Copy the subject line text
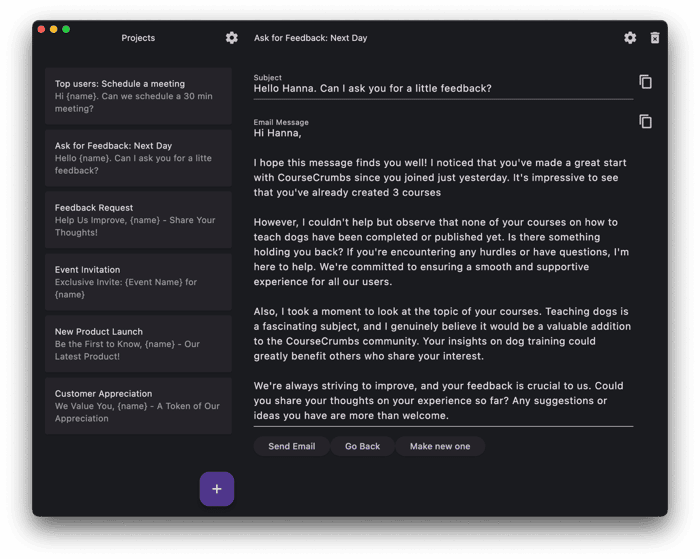 click(646, 82)
